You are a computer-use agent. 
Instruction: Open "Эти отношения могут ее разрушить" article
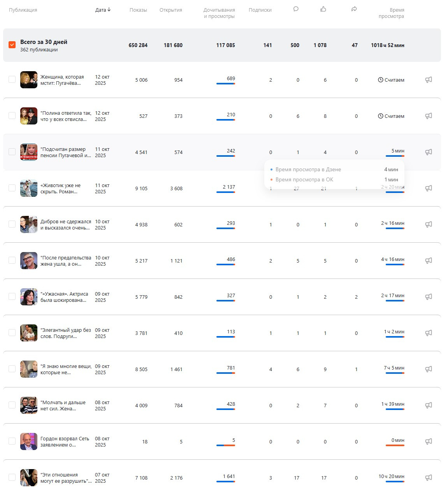tap(65, 478)
